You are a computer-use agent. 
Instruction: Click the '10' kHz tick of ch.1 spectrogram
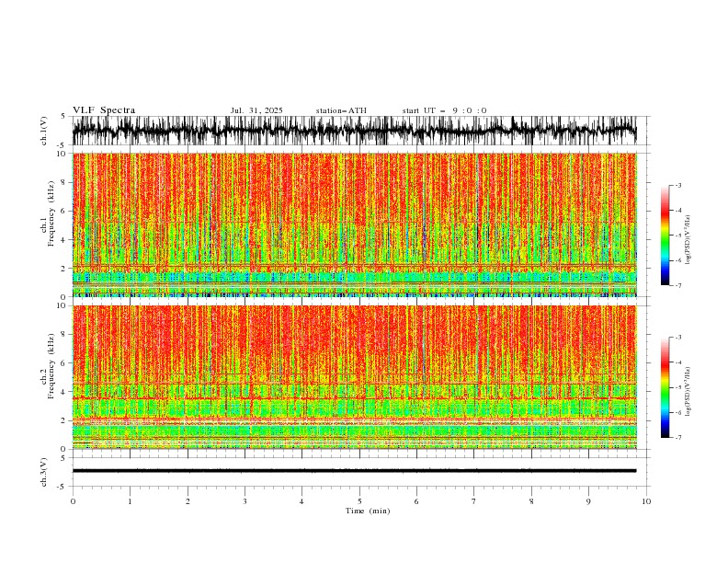tap(63, 154)
